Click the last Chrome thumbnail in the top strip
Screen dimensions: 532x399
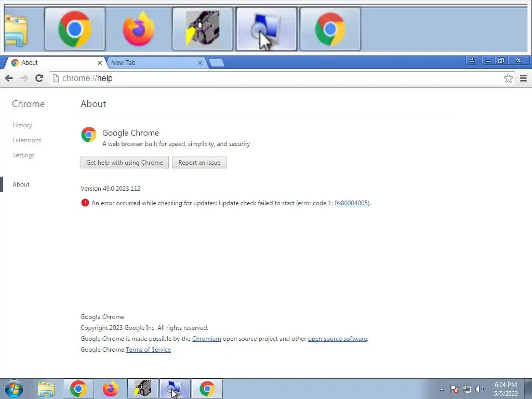pos(330,29)
